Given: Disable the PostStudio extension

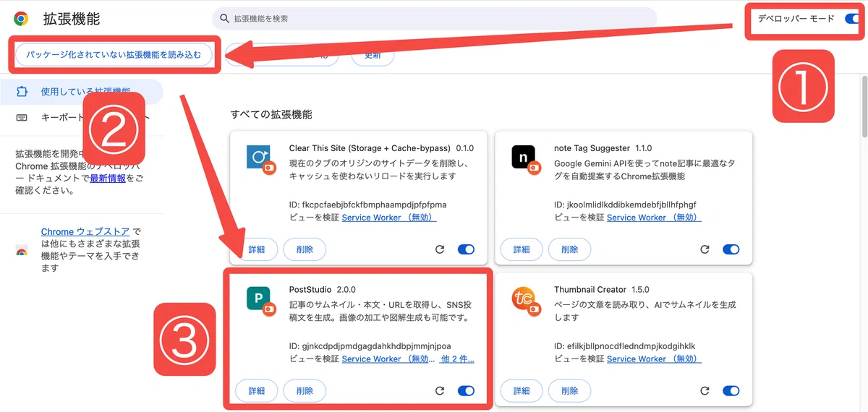Looking at the screenshot, I should point(466,391).
